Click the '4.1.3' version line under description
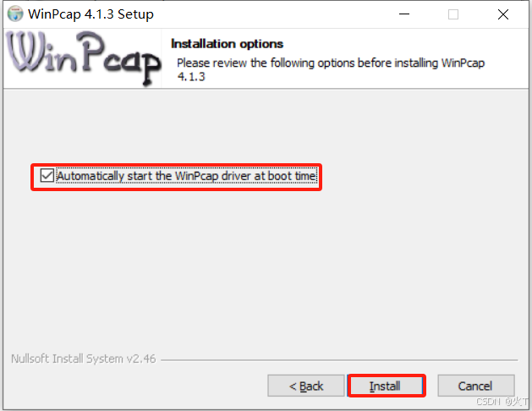The height and width of the screenshot is (411, 532). pyautogui.click(x=191, y=77)
